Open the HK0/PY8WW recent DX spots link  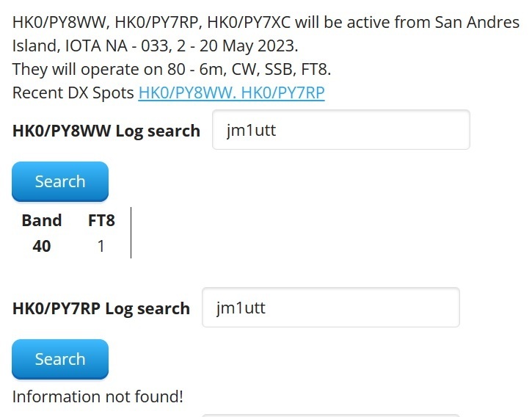click(183, 93)
